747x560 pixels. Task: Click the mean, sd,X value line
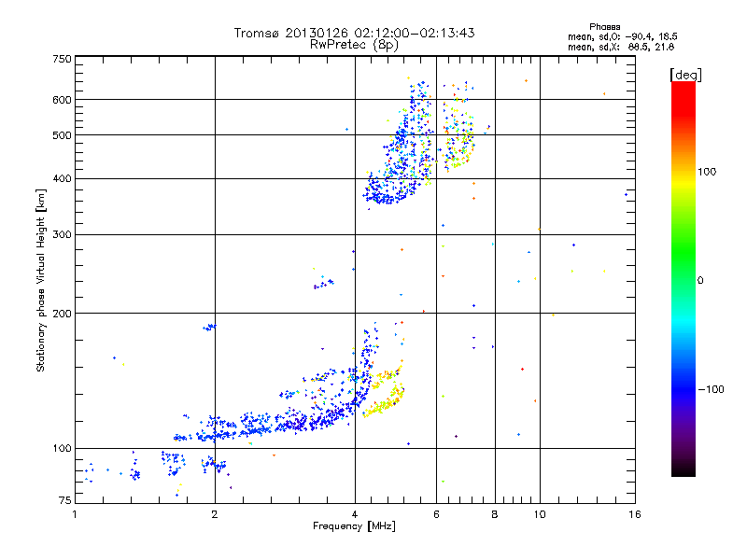coord(621,47)
